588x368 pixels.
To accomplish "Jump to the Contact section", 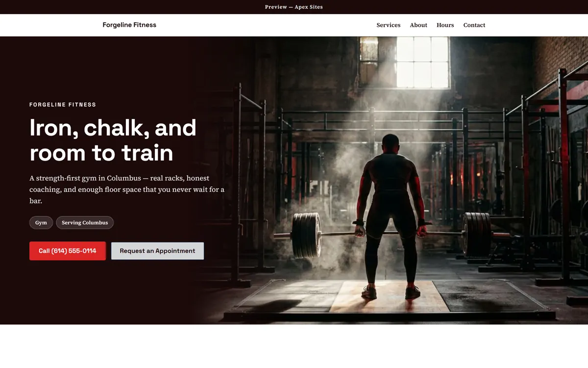I will coord(474,25).
